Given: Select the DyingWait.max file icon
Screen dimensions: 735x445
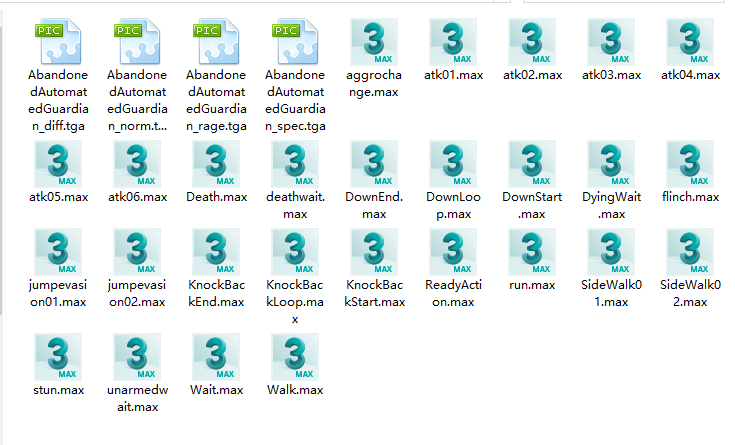Looking at the screenshot, I should tap(611, 164).
